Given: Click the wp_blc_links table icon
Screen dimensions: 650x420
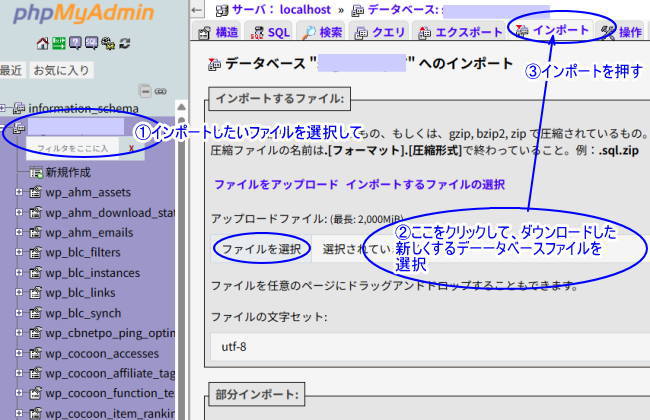Looking at the screenshot, I should pyautogui.click(x=36, y=292).
